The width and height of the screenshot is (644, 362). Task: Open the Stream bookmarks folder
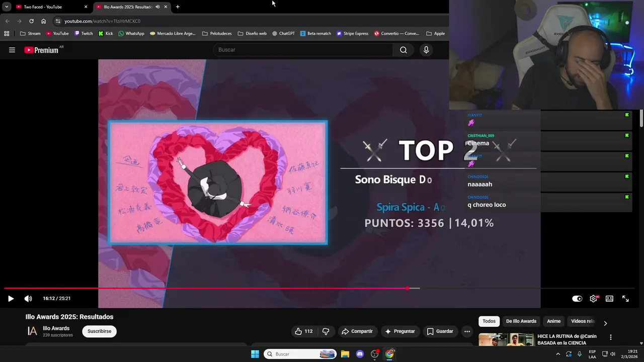30,34
